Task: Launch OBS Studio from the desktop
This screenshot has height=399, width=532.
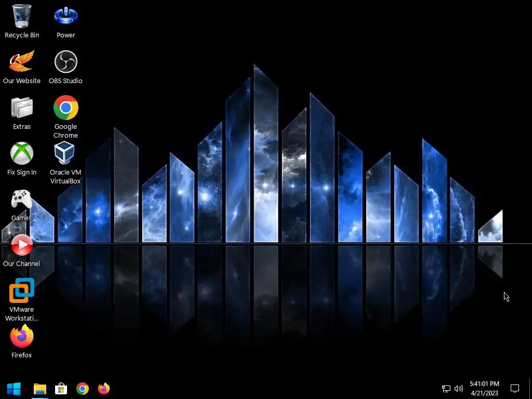Action: click(x=65, y=67)
